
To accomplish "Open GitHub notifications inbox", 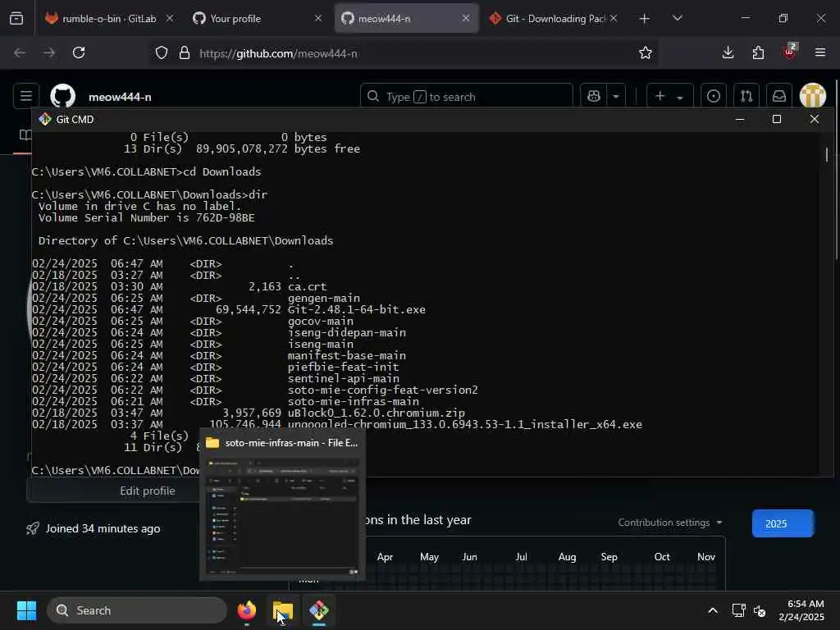I will 779,97.
